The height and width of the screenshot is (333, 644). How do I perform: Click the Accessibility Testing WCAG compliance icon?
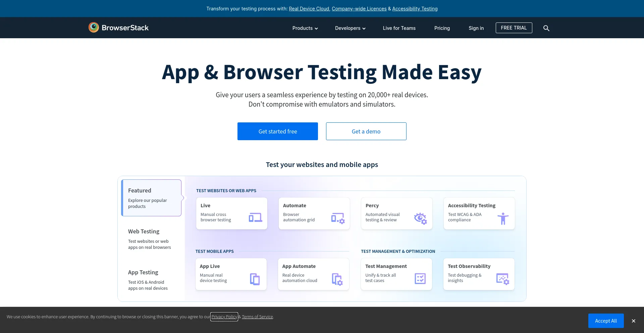[x=503, y=218]
